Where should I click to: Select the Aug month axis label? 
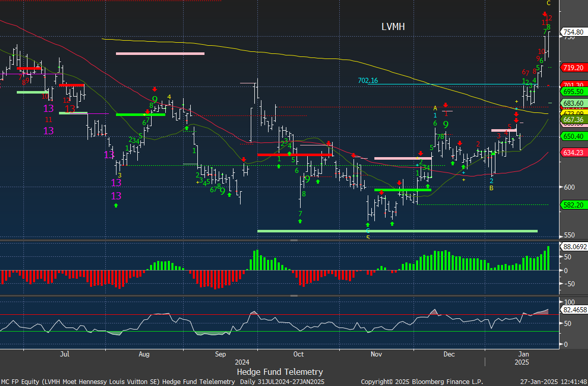(x=144, y=354)
